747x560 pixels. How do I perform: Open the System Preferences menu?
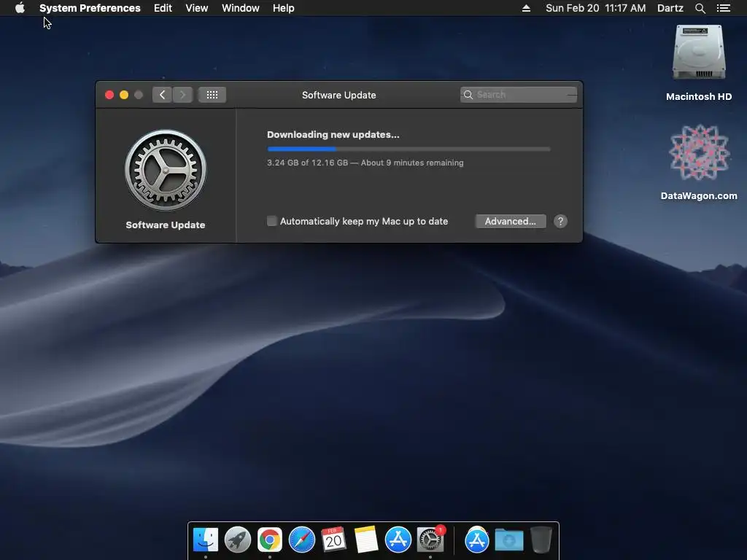click(90, 8)
